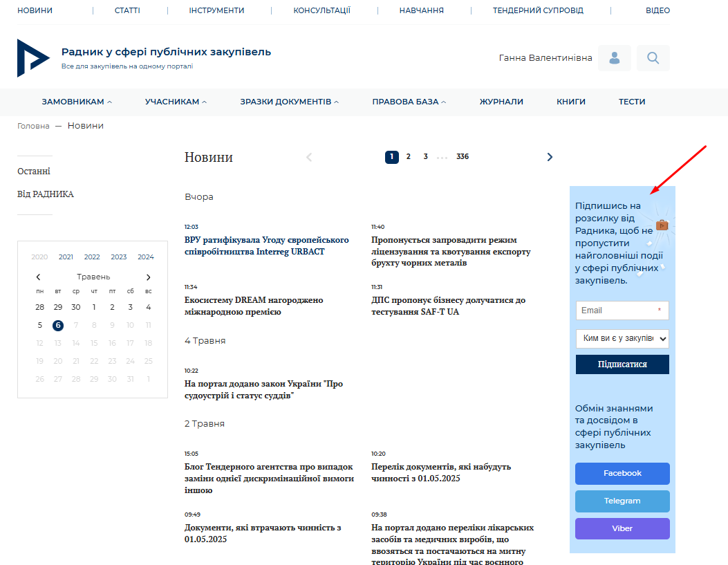The height and width of the screenshot is (565, 728).
Task: Open ІНСТРУМЕНТИ in top menu
Action: 216,10
